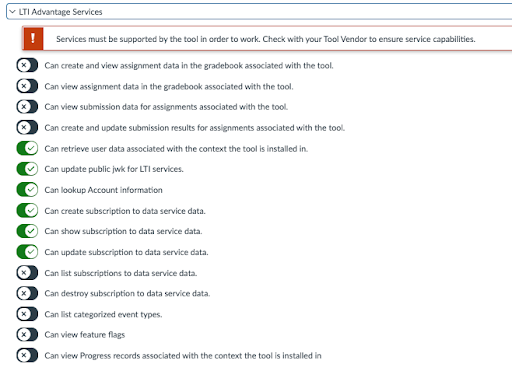Click the Tool Vendor services warning message

266,39
